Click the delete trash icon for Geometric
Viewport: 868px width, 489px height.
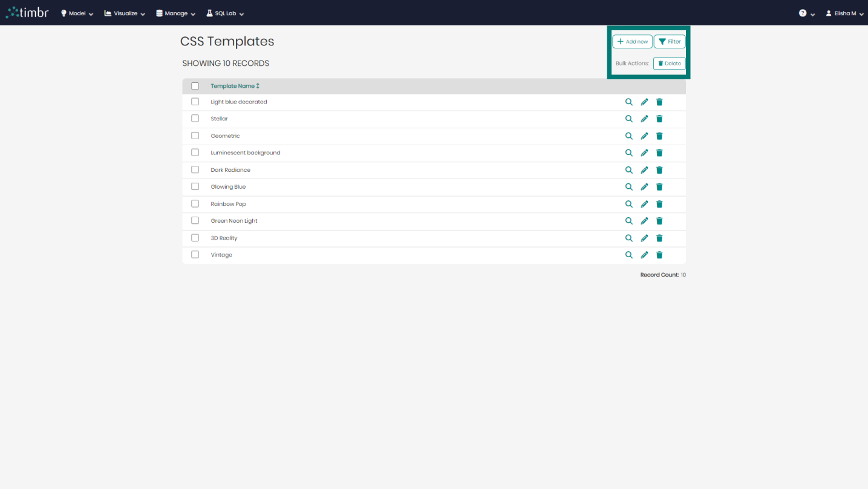(x=659, y=136)
